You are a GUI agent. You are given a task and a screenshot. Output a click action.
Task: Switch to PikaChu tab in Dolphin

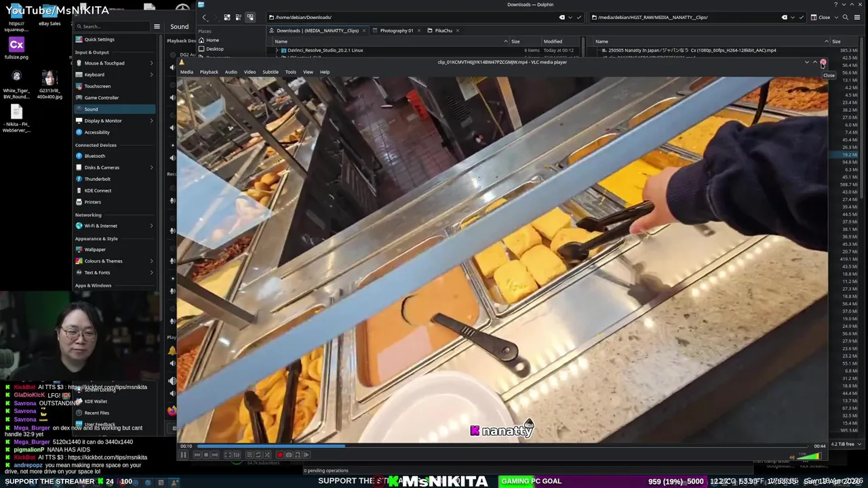click(x=443, y=30)
